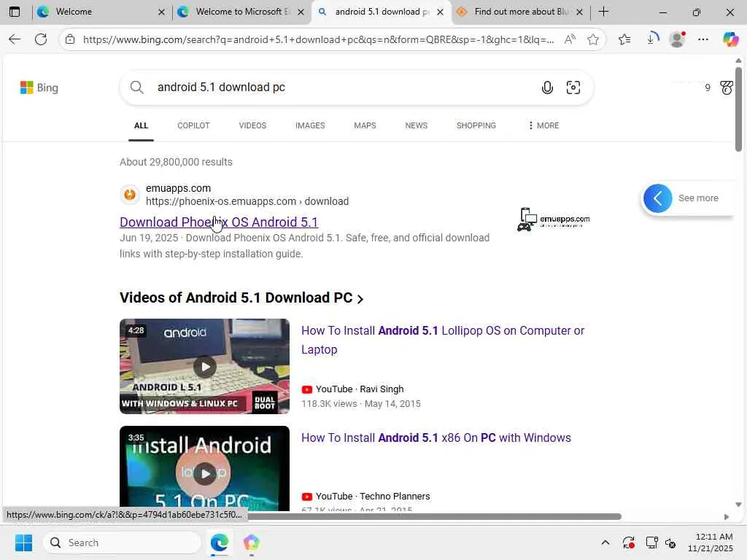Viewport: 747px width, 560px height.
Task: Refresh the current Bing page
Action: [x=41, y=39]
